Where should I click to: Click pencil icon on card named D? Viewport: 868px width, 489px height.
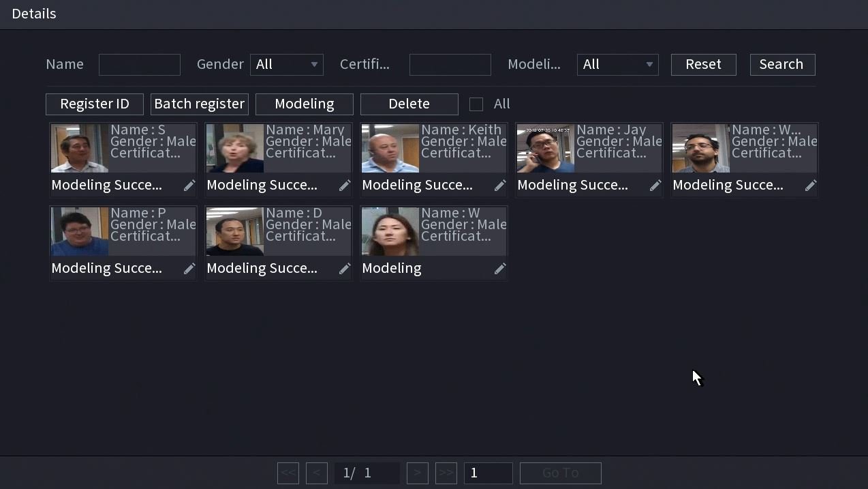[x=345, y=269]
